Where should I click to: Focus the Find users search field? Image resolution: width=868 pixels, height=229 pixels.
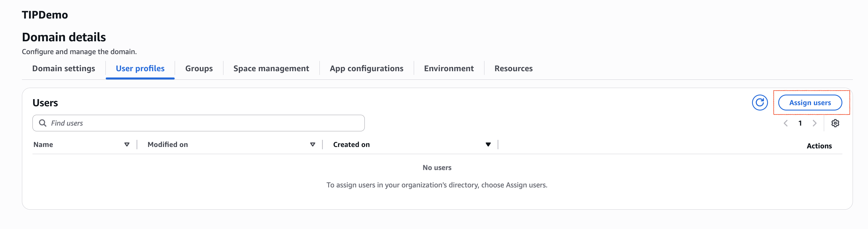[198, 123]
